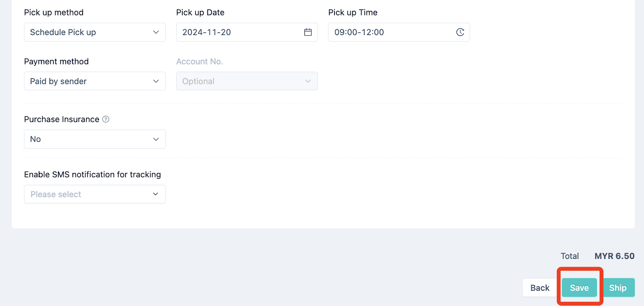
Task: Open the Optional Account No. dropdown
Action: click(247, 81)
